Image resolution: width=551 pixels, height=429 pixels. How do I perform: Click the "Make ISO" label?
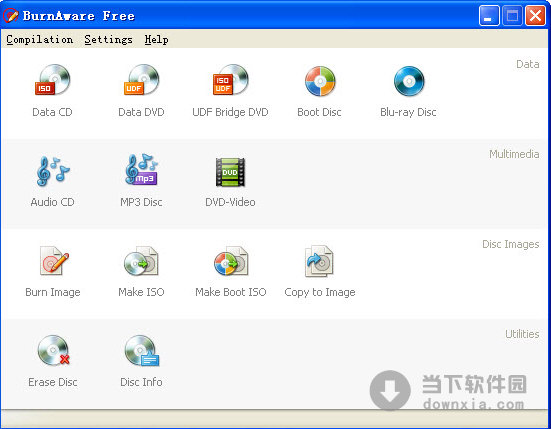[x=141, y=292]
